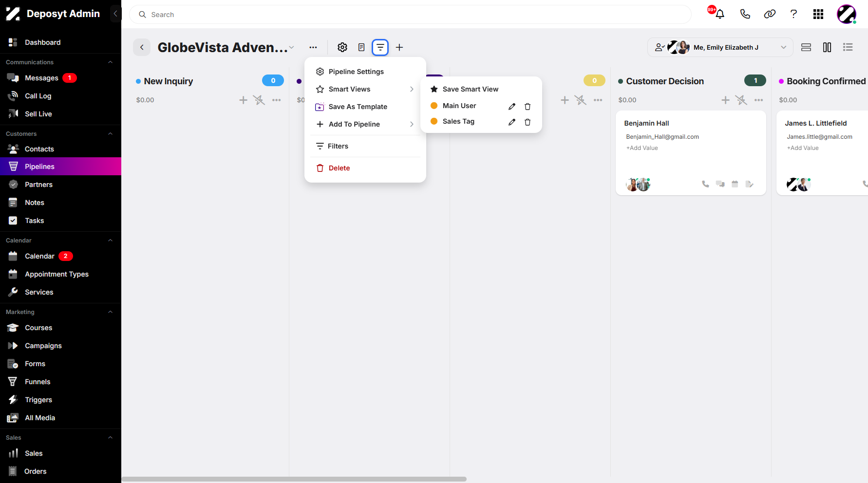
Task: Add a card to New Inquiry stage
Action: [243, 100]
